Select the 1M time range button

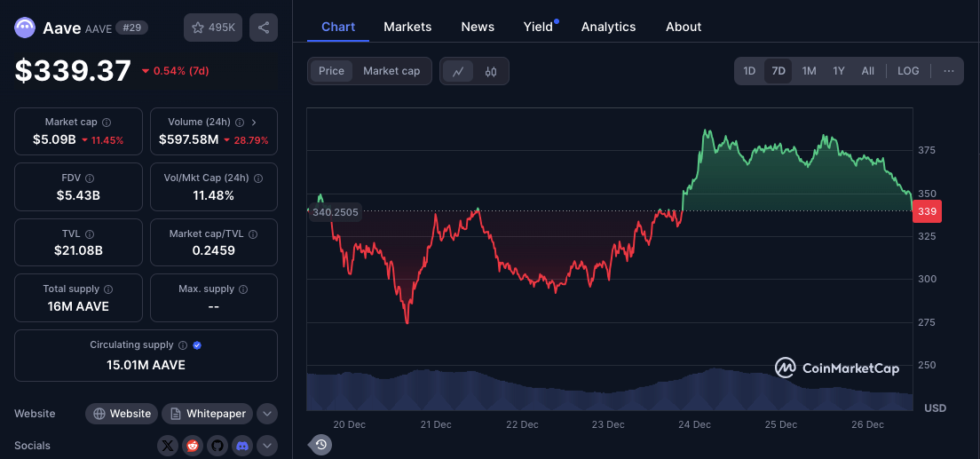point(809,71)
